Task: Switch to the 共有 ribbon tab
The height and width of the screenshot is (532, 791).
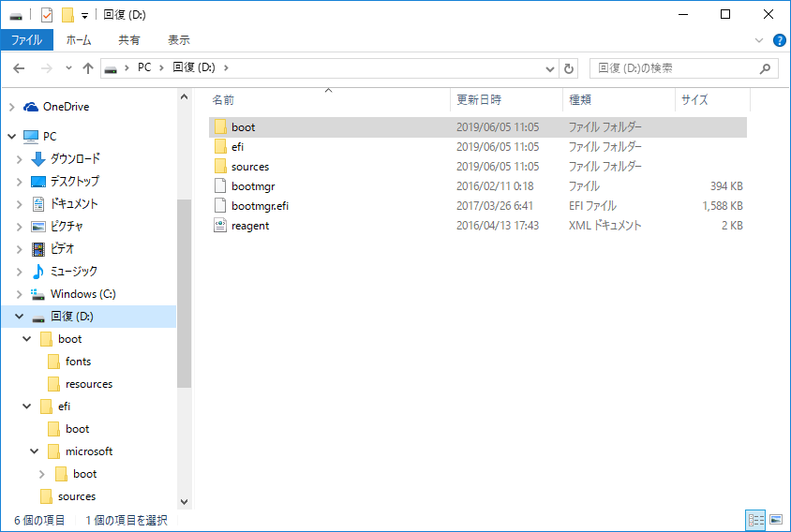Action: pyautogui.click(x=129, y=40)
